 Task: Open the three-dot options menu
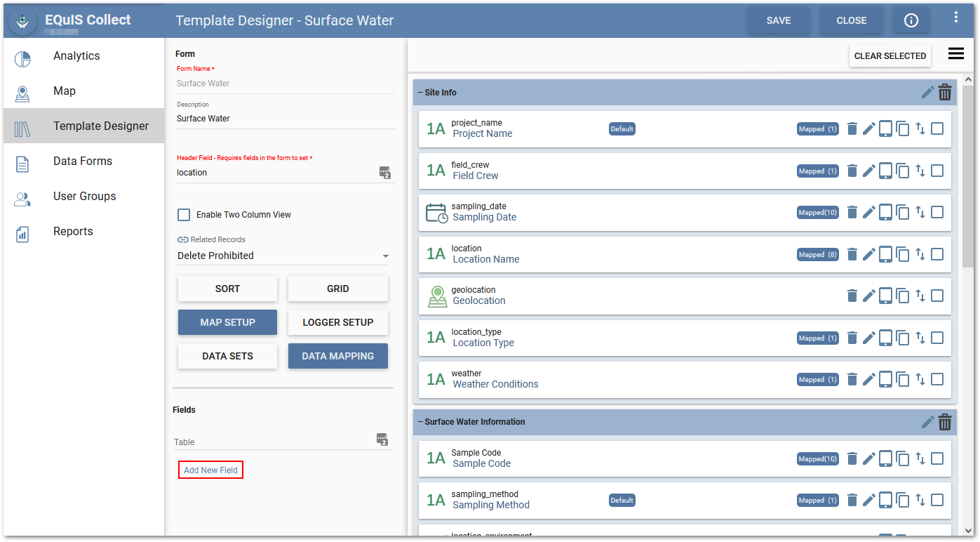click(x=955, y=18)
